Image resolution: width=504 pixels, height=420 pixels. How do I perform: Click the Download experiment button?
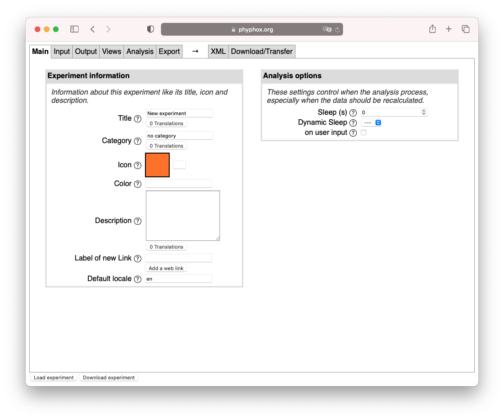click(x=109, y=377)
